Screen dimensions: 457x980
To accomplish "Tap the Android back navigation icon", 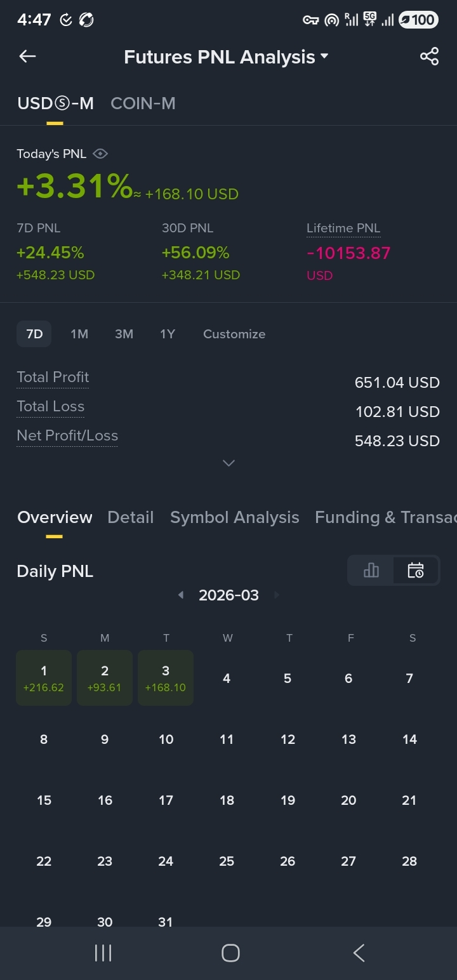I will [359, 953].
